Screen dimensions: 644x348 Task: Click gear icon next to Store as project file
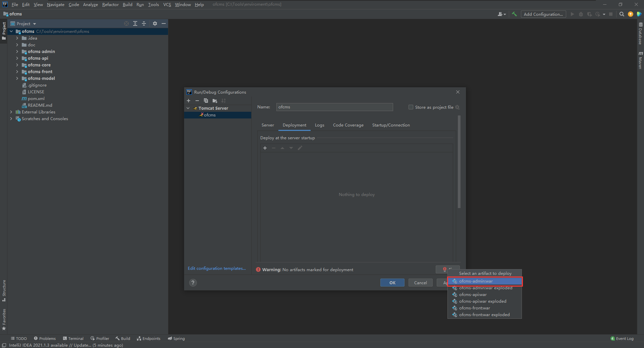(x=457, y=107)
